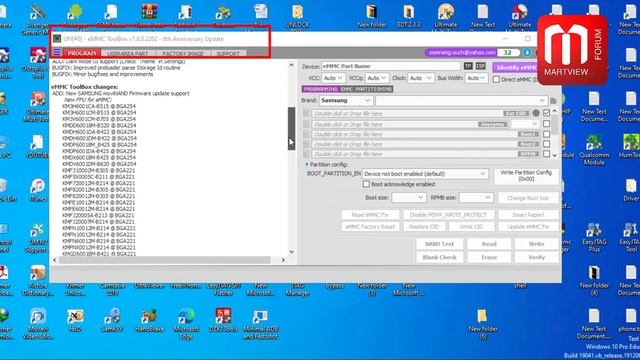Screen dimensions: 640x360
Task: Click the Blank Check button
Action: pos(439,257)
